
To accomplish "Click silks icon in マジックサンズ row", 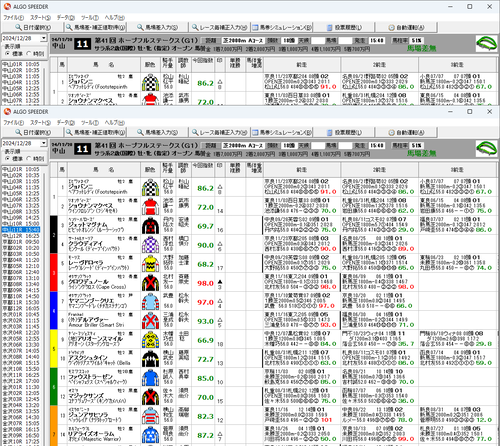I will [x=150, y=397].
